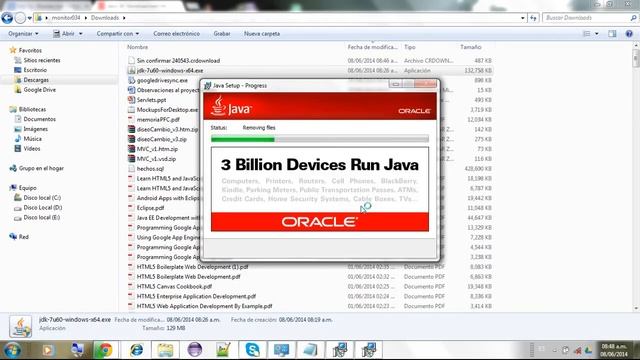Viewport: 640px width, 360px height.
Task: Open Skype from the taskbar
Action: tap(252, 350)
